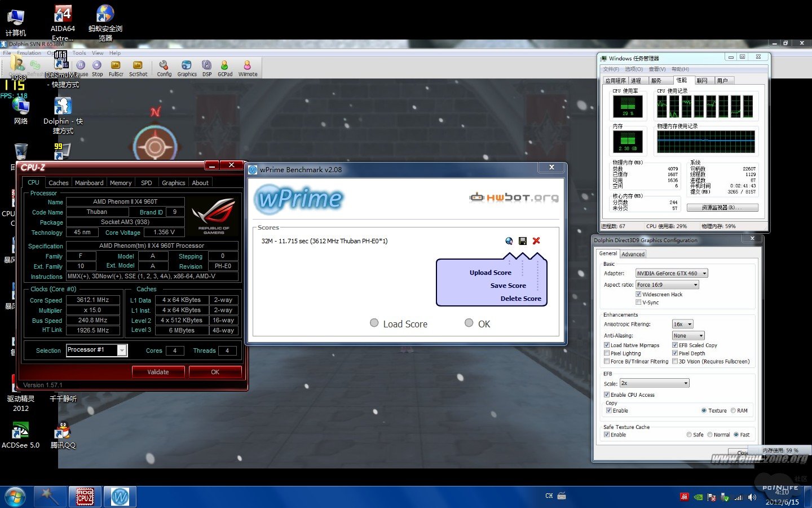The image size is (812, 508).
Task: Select Safe texture cache radio button
Action: click(689, 435)
